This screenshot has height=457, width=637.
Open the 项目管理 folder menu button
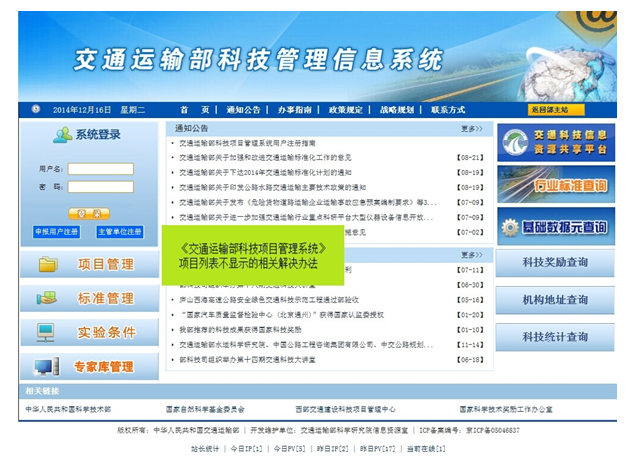coord(89,264)
